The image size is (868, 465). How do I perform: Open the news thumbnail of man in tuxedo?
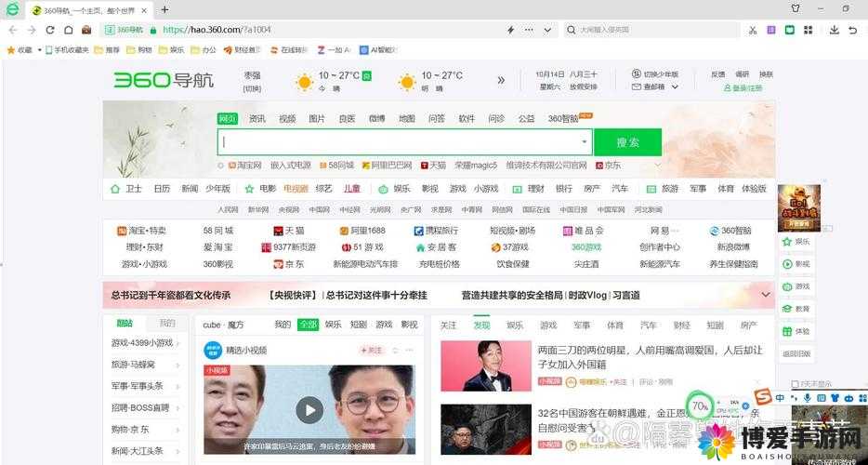pos(486,365)
